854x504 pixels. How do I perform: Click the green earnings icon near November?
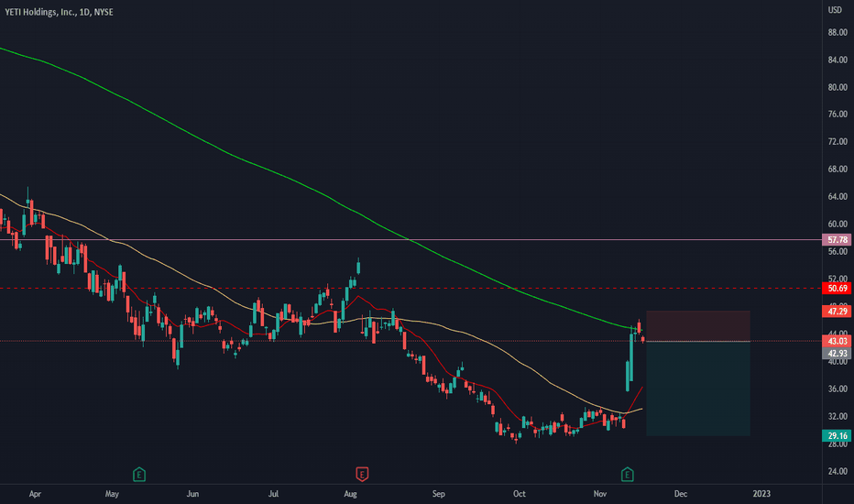tap(627, 475)
